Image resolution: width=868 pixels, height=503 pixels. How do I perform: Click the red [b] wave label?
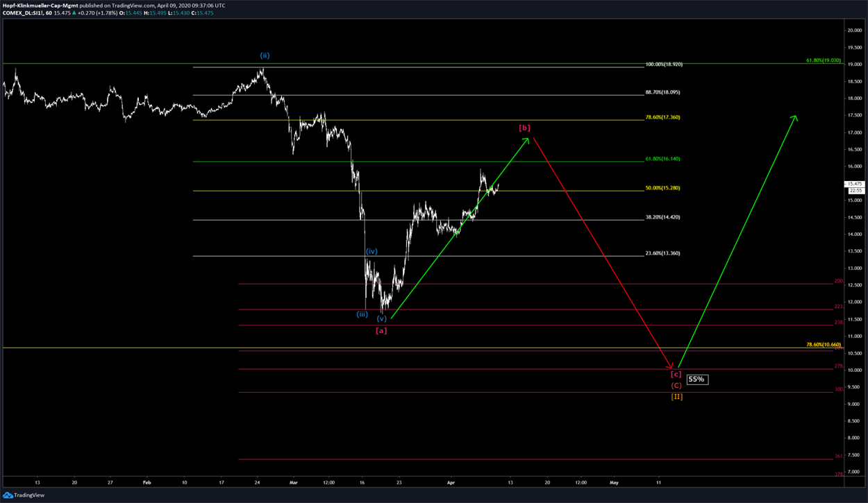[x=525, y=128]
